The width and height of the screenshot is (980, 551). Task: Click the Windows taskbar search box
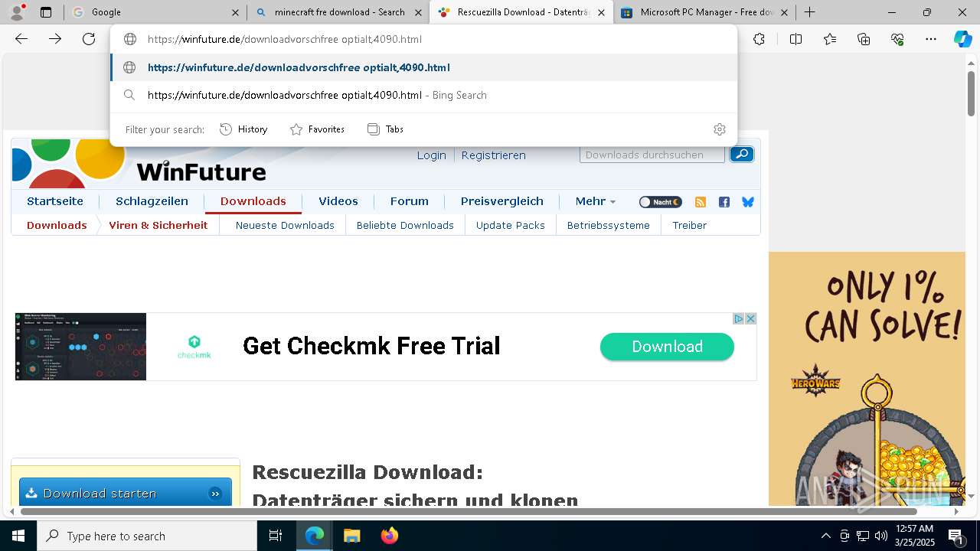tap(147, 536)
